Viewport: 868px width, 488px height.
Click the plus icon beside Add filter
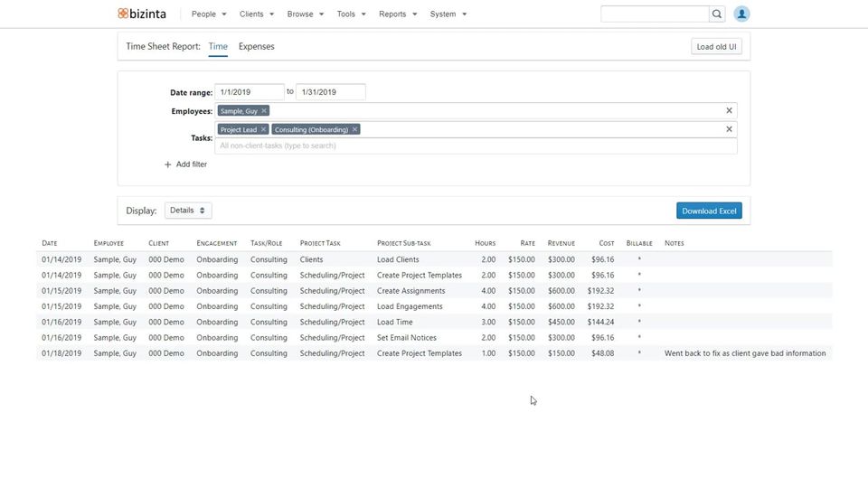tap(168, 164)
